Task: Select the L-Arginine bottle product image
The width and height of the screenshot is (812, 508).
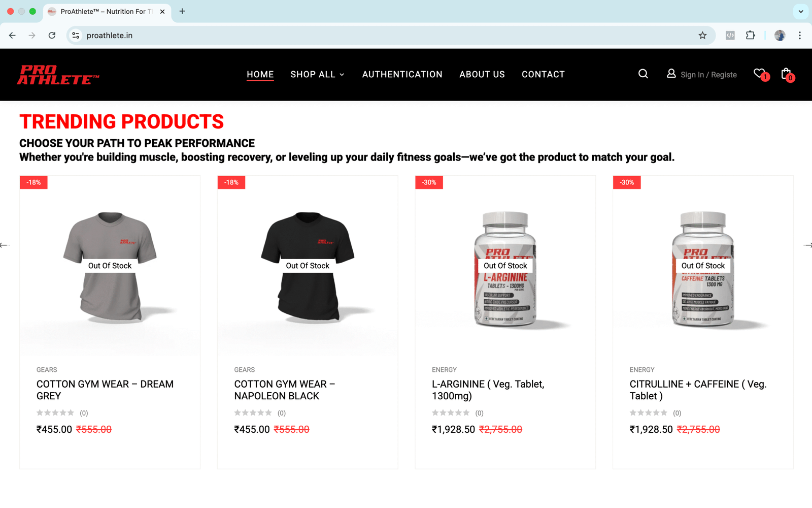Action: (x=505, y=268)
